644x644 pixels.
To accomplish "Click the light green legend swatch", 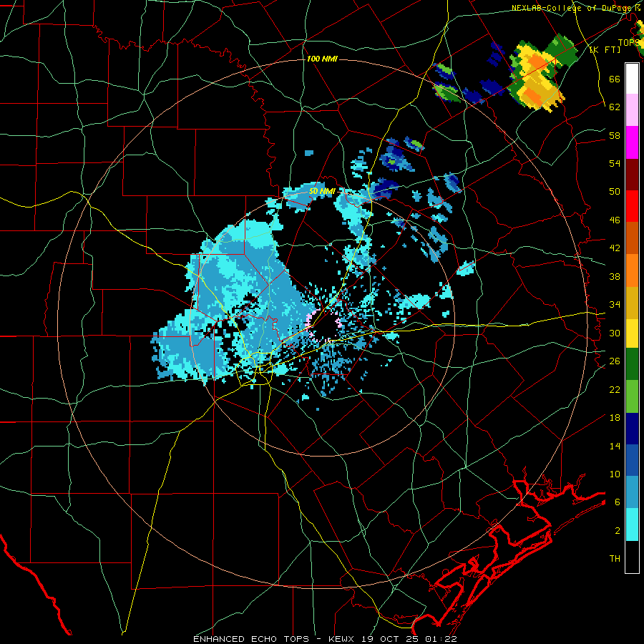I will click(632, 396).
